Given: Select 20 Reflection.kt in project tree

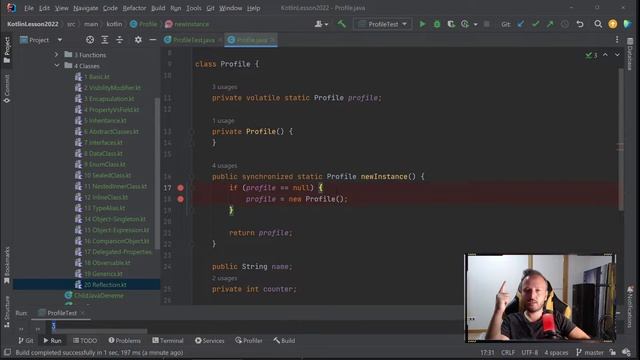Looking at the screenshot, I should 86,284.
